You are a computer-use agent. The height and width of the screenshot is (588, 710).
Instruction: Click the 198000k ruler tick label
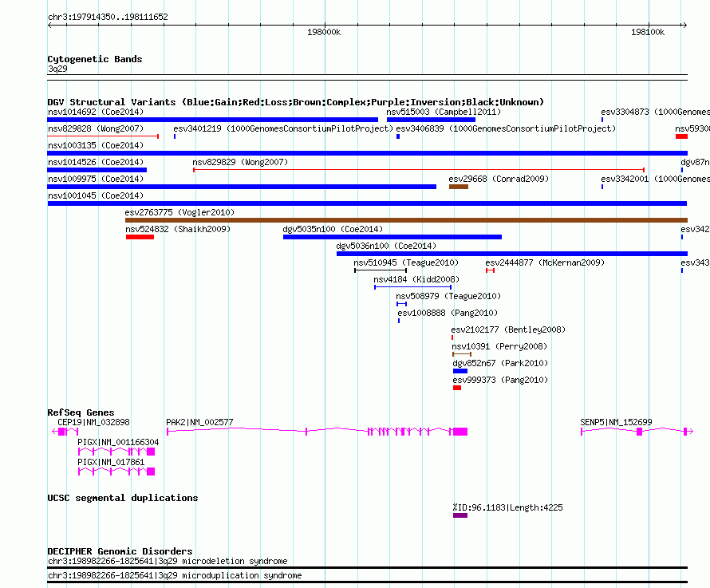click(324, 32)
